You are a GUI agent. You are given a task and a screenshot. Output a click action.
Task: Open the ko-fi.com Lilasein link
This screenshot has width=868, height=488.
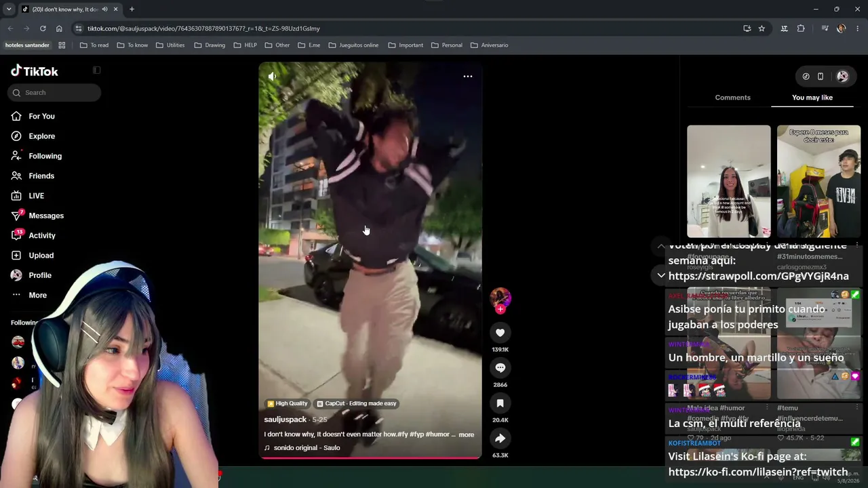coord(758,472)
